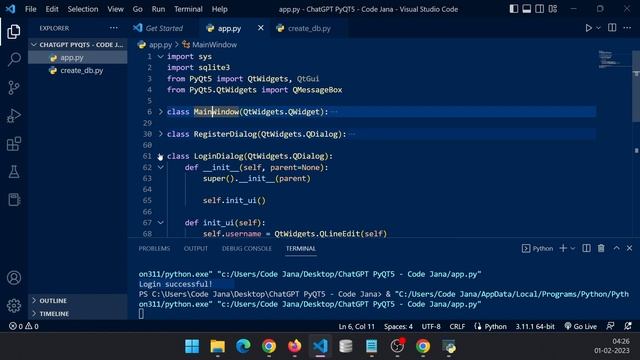Open the Help menu
The height and width of the screenshot is (360, 640).
tap(220, 9)
